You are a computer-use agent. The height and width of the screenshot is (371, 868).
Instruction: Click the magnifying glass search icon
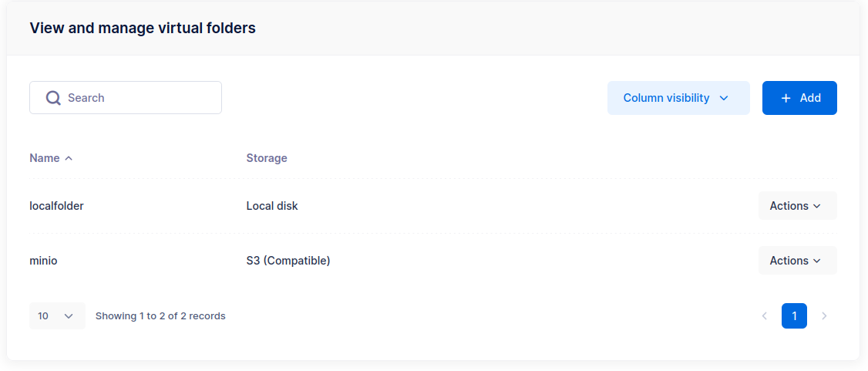point(53,98)
